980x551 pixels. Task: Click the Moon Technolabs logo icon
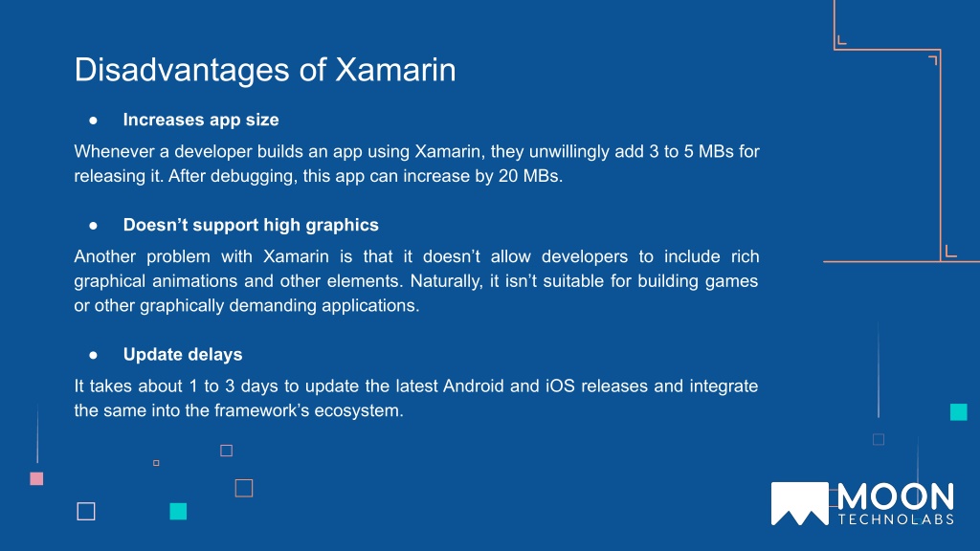coord(799,503)
